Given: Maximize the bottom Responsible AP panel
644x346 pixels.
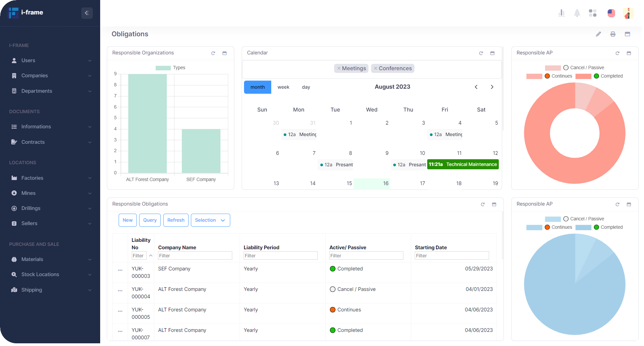Looking at the screenshot, I should [x=629, y=204].
